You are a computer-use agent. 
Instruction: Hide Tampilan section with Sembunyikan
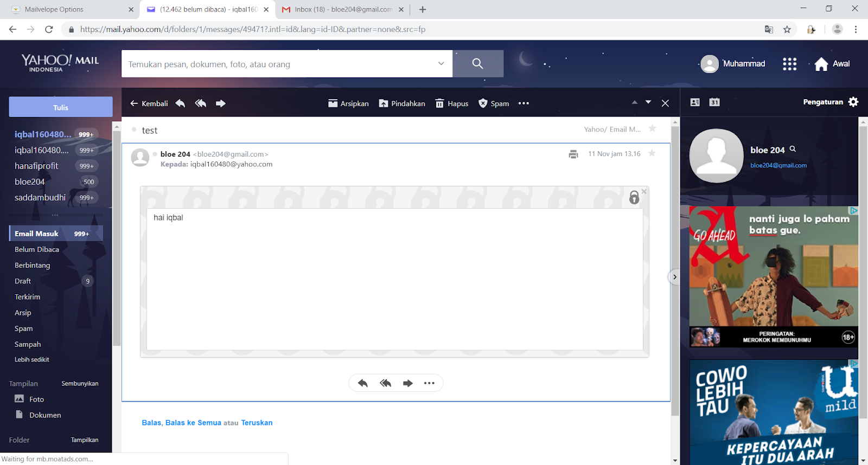(80, 383)
